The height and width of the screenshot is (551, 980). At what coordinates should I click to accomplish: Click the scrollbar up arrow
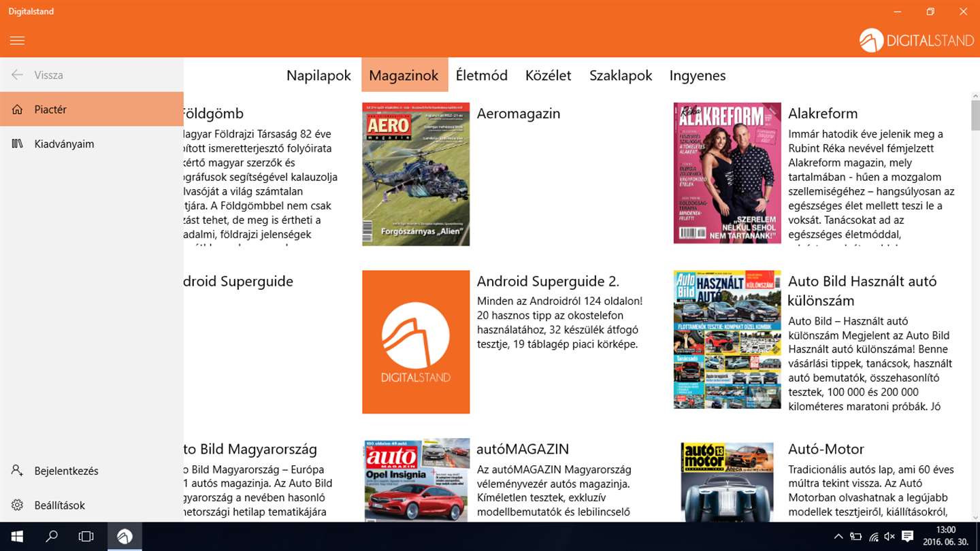[x=975, y=97]
